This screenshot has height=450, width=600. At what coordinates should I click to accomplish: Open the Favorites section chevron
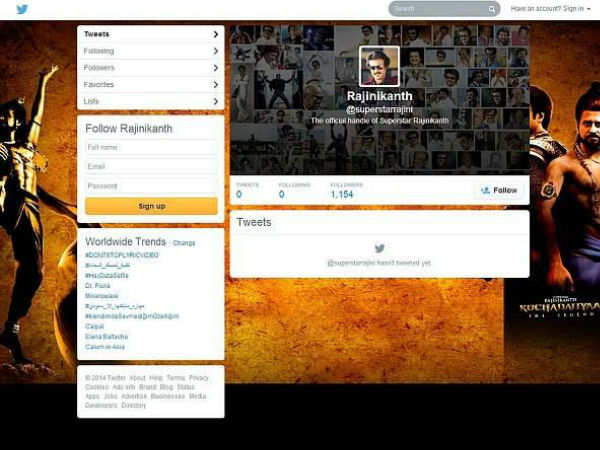pos(216,85)
